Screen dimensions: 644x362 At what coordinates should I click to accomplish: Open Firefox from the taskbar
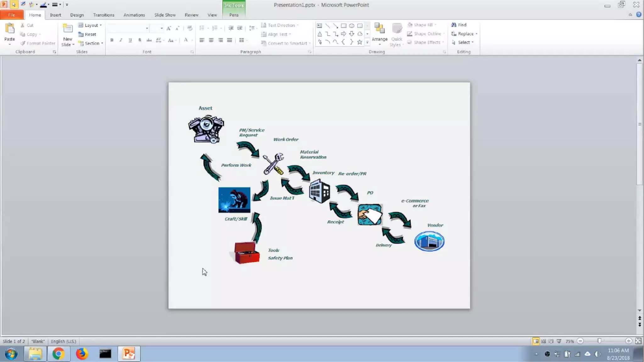(x=82, y=354)
